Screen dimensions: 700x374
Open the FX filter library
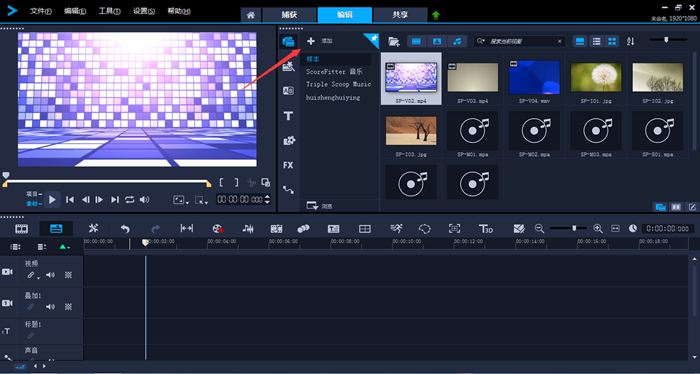coord(288,165)
